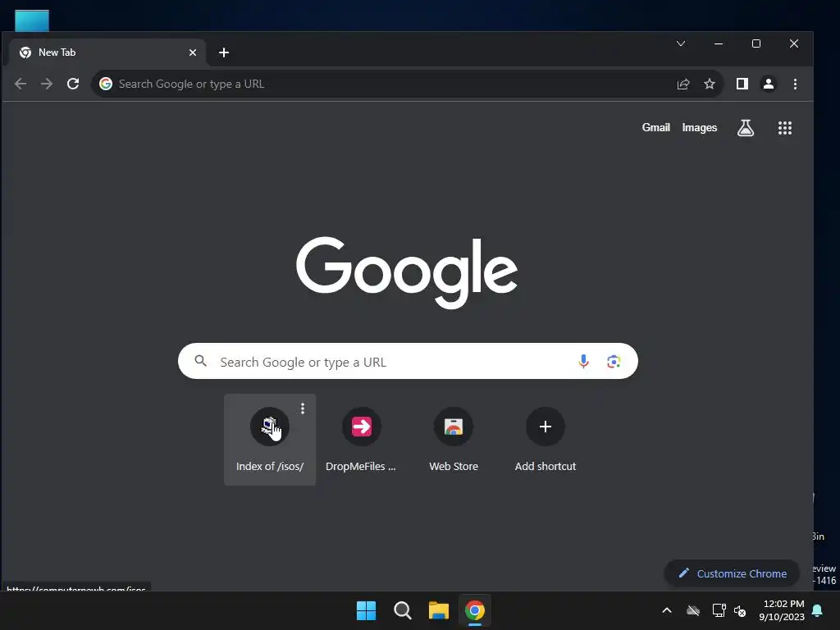
Task: Bookmark this tab with the star icon
Action: pyautogui.click(x=710, y=84)
